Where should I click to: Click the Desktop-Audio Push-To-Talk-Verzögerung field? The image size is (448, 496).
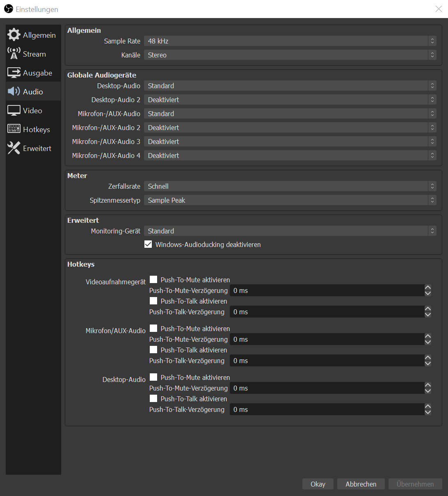pos(327,409)
